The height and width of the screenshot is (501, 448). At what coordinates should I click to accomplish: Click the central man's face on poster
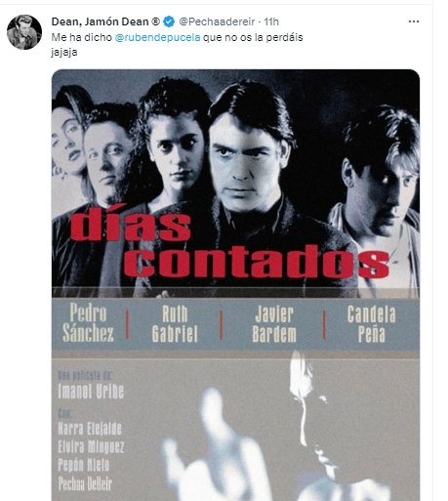(246, 161)
